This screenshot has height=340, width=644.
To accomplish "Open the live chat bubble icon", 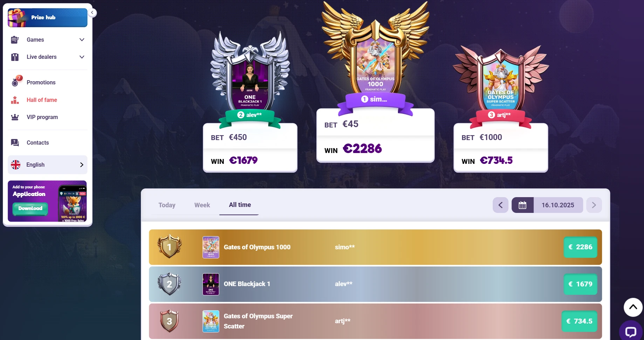I will [x=631, y=331].
